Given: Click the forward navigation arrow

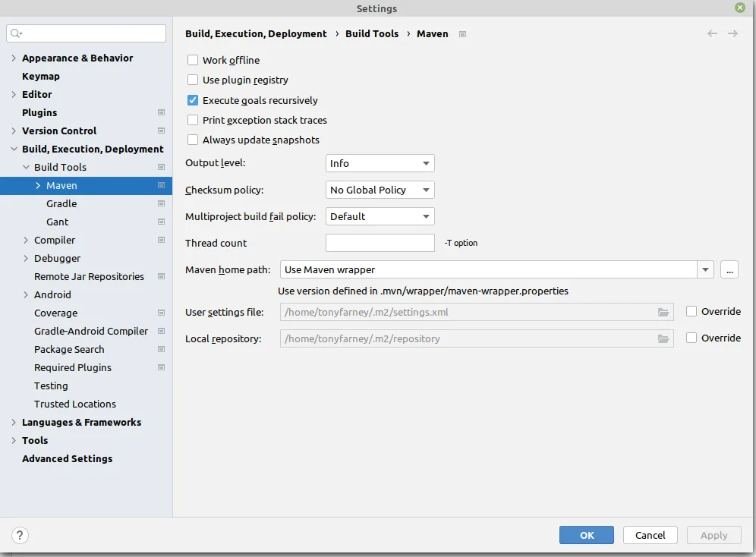Looking at the screenshot, I should [732, 33].
